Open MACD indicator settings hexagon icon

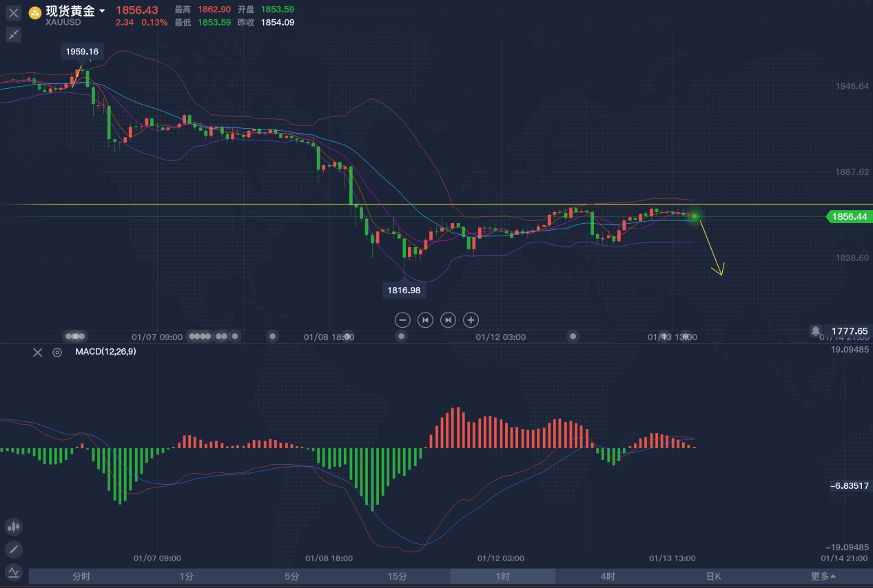click(57, 353)
